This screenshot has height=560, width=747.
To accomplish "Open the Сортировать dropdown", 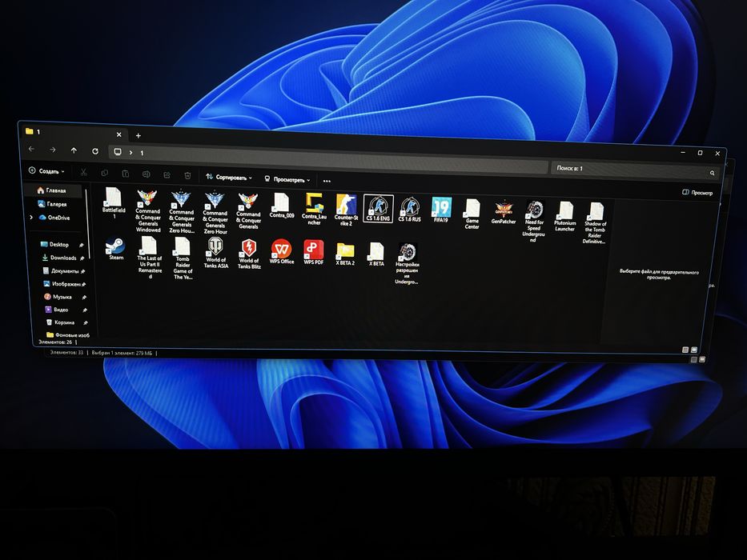I will point(229,177).
